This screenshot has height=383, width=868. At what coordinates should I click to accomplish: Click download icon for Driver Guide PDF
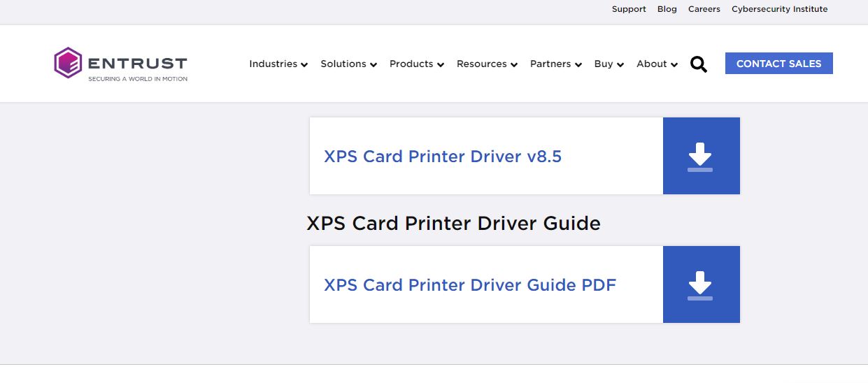point(700,285)
